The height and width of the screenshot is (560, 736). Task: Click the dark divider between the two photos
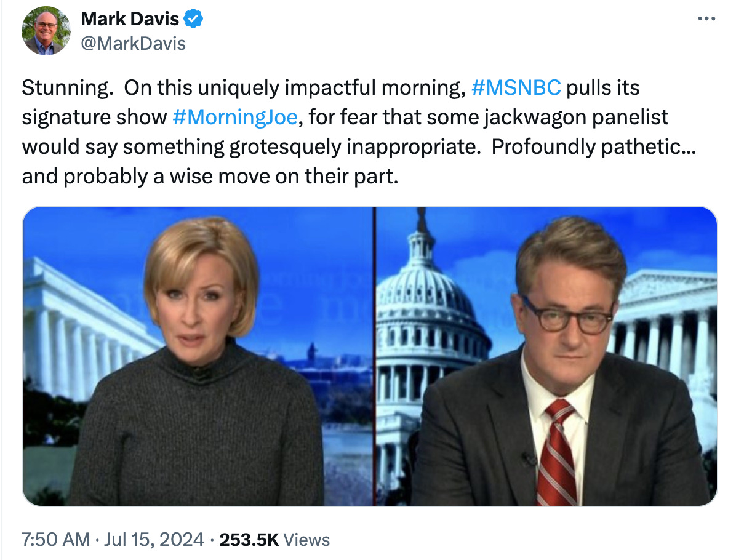tap(375, 356)
